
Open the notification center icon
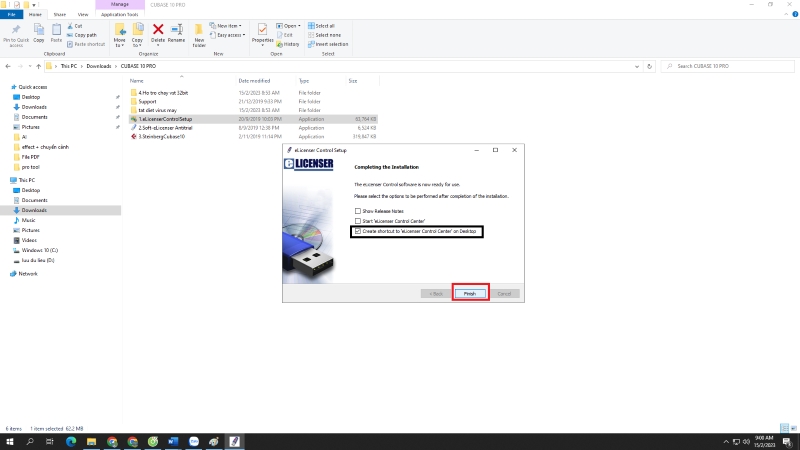click(x=787, y=442)
